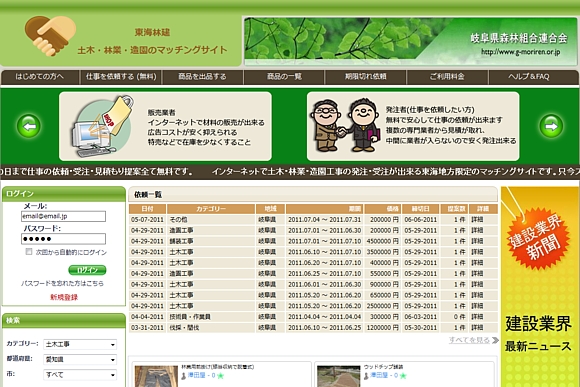
Task: Open 期限切れ依頼 menu item
Action: click(365, 77)
